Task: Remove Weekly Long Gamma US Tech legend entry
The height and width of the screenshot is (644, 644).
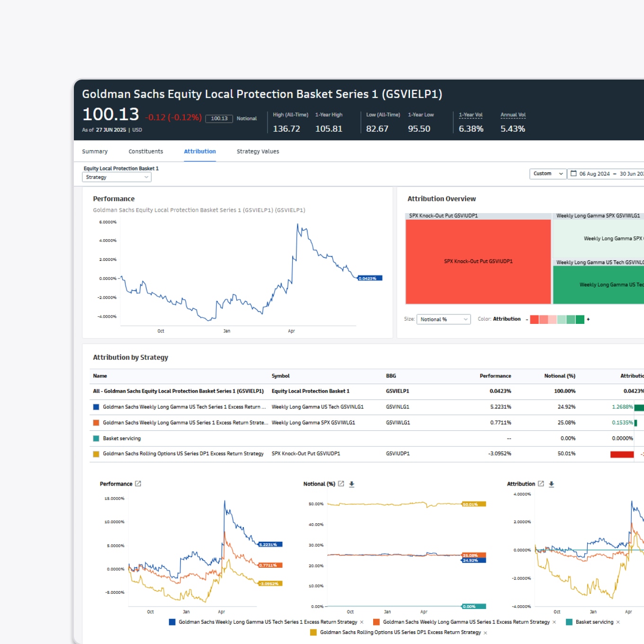Action: (362, 622)
